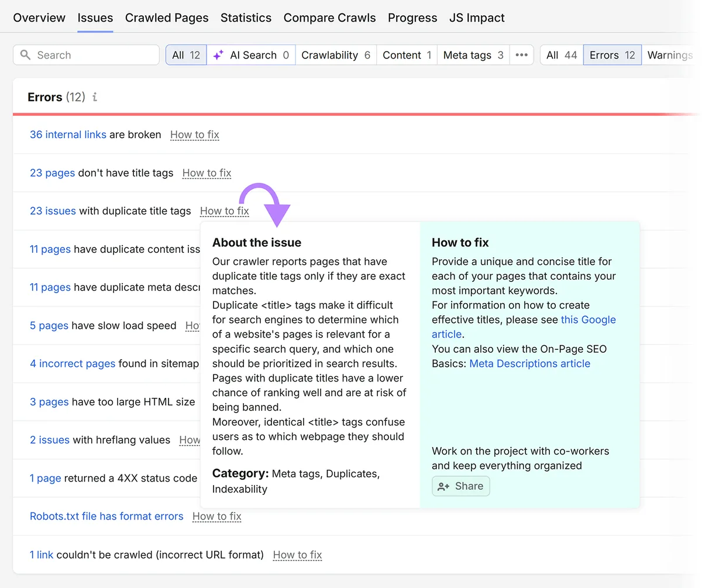Viewport: 702px width, 588px height.
Task: Open 11 pages with duplicate meta descriptions
Action: (x=50, y=287)
